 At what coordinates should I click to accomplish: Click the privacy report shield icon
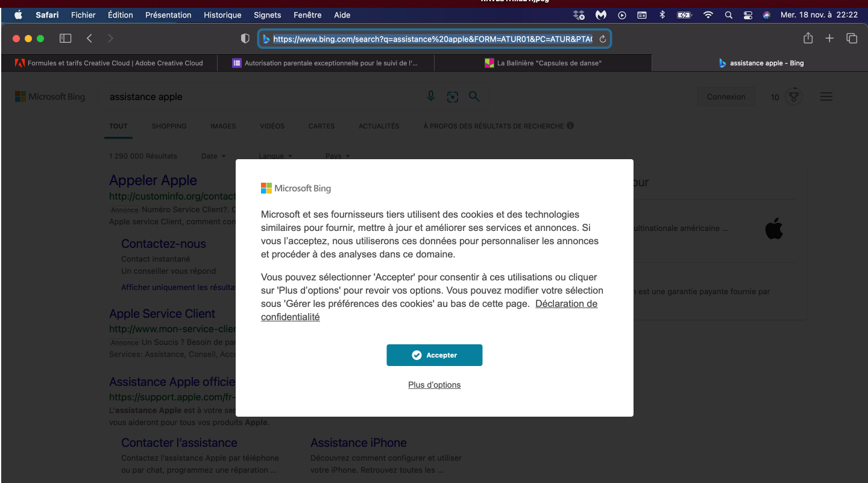[x=245, y=39]
